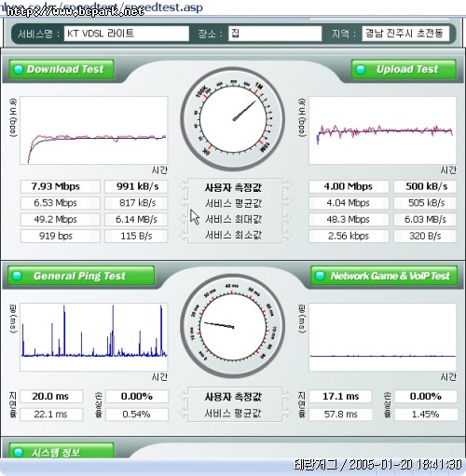
Task: Select the 505 kB/s value
Action: [425, 203]
